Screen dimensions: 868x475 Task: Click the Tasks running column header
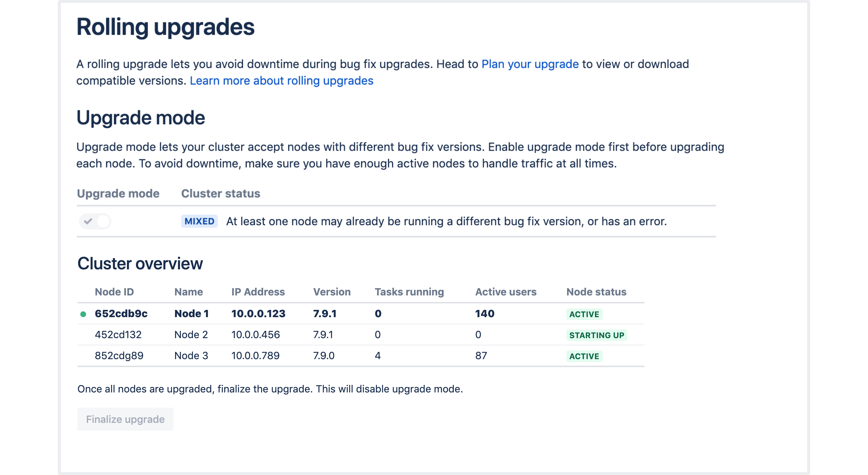[409, 292]
